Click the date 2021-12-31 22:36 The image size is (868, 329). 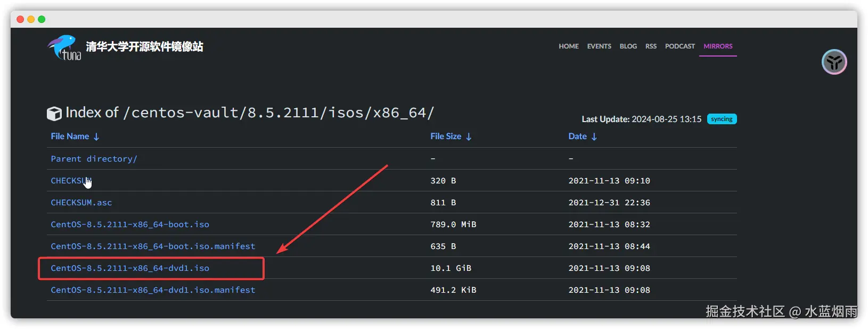pyautogui.click(x=609, y=203)
